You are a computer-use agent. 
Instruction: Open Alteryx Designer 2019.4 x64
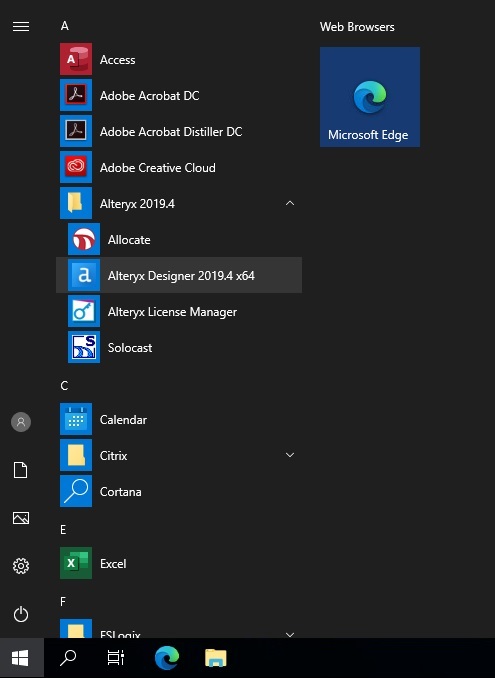(179, 275)
